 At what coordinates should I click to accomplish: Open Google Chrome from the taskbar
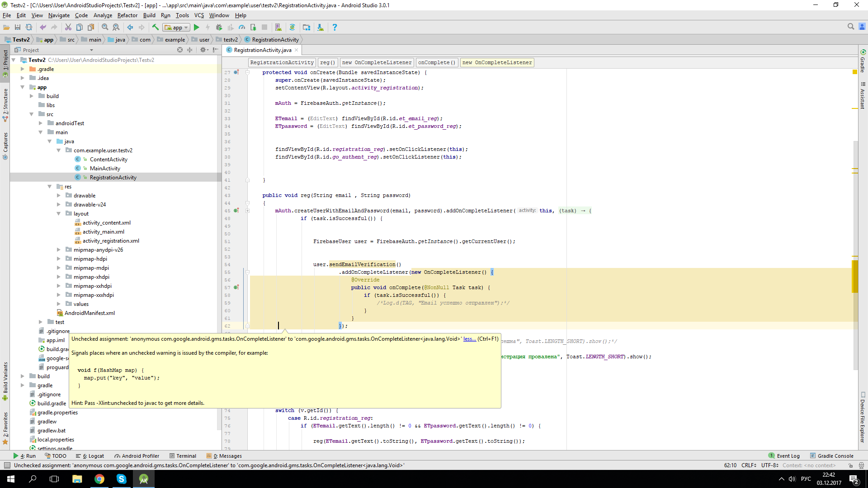click(99, 479)
